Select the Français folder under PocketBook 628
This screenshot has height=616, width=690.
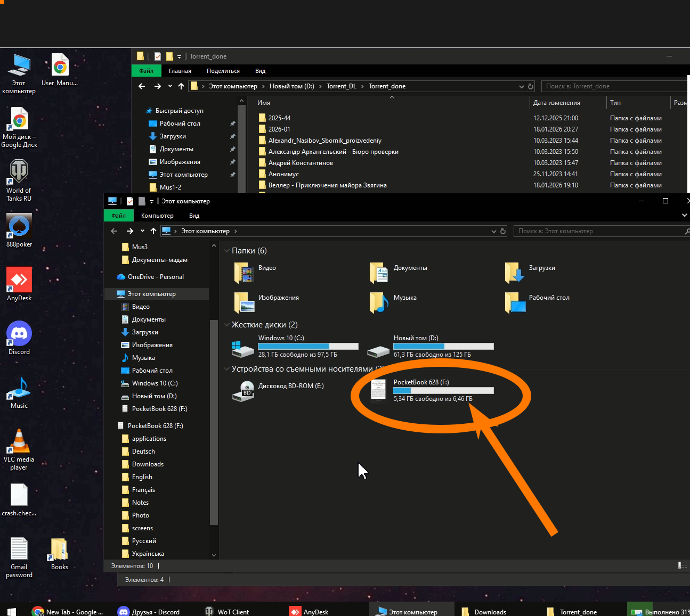[x=143, y=490]
